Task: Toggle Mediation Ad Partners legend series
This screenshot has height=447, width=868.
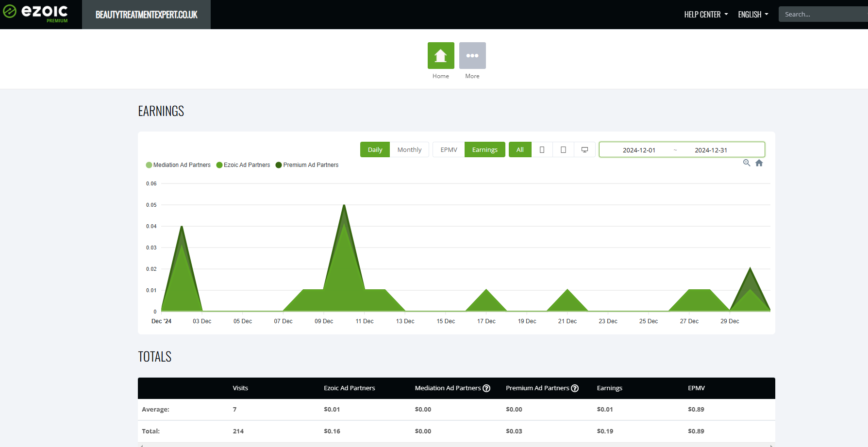Action: pos(178,165)
